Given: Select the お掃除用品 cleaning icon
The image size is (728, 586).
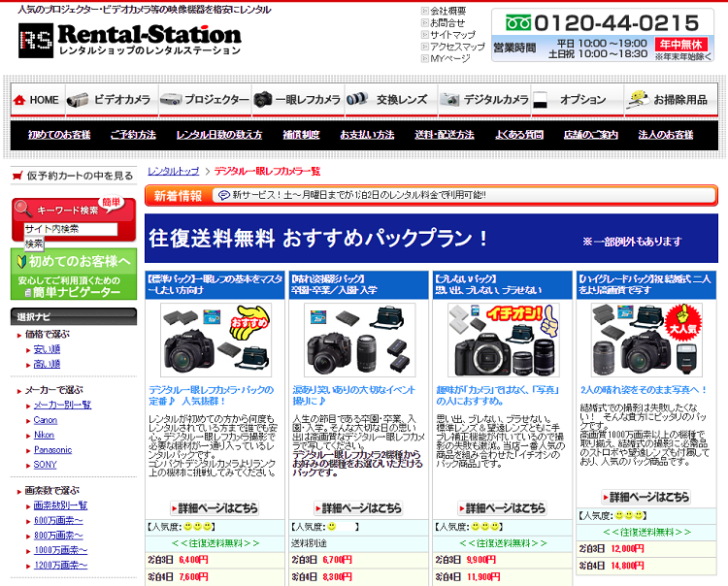Looking at the screenshot, I should (638, 98).
